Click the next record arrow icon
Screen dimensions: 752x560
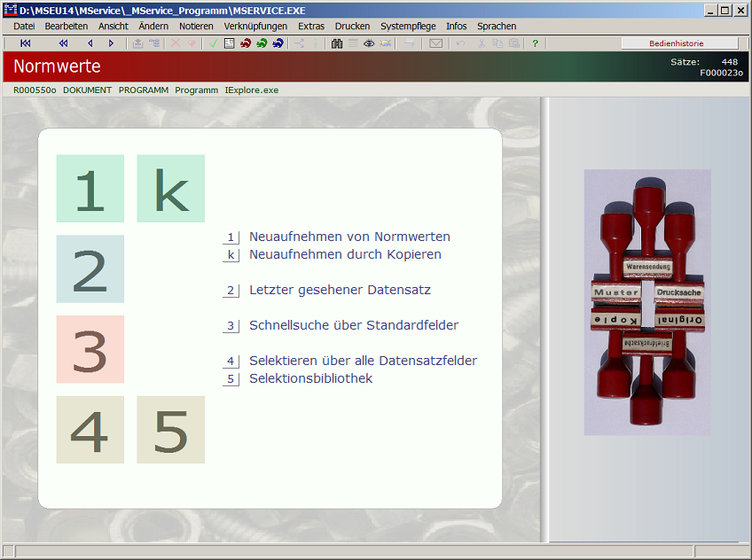(111, 43)
